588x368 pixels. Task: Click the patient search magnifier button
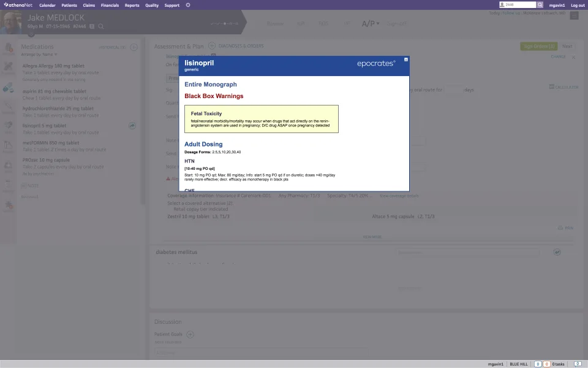click(540, 5)
